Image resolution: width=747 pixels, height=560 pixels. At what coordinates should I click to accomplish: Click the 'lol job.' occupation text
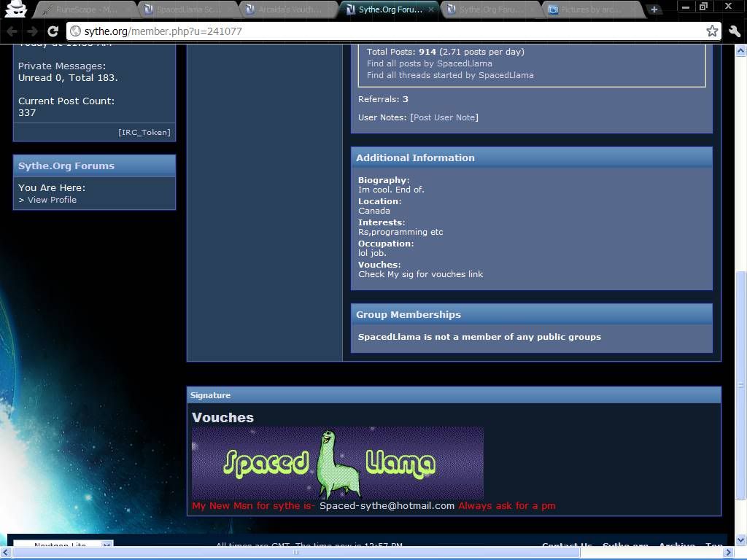coord(372,253)
